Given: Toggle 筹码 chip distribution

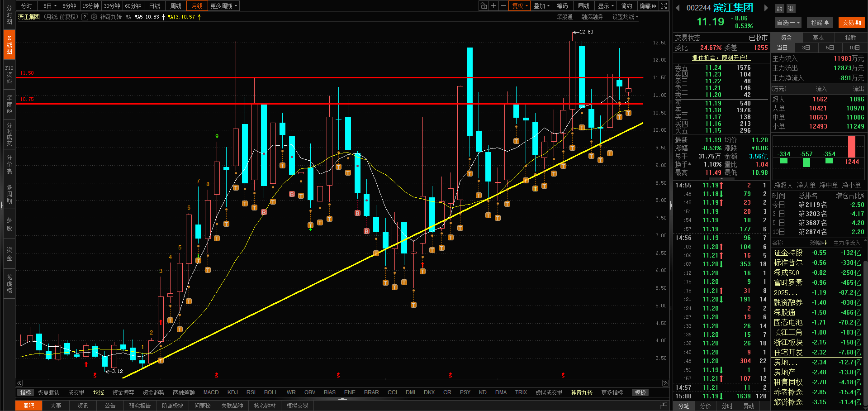Looking at the screenshot, I should (x=562, y=6).
